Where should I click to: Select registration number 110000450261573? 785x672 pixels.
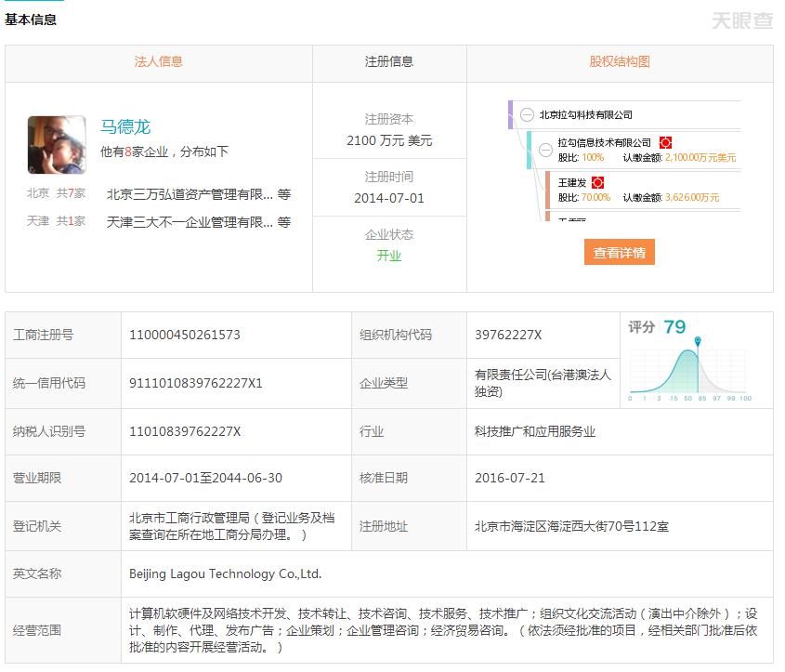pos(185,335)
